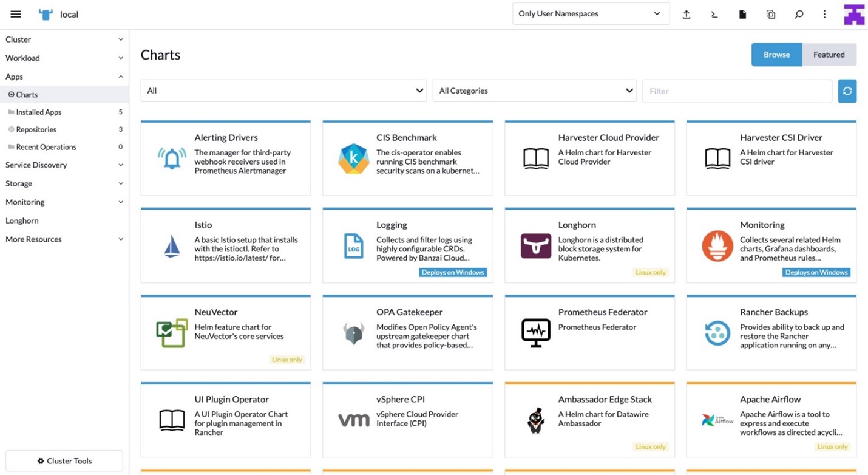The image size is (868, 475).
Task: Click Linux only badge on Apache Airflow
Action: (x=832, y=447)
